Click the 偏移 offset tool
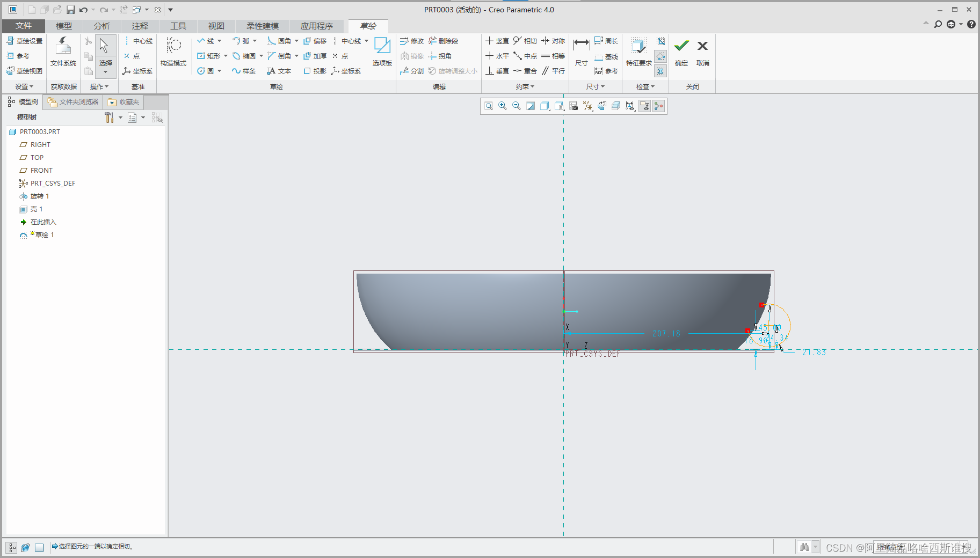The image size is (980, 558). (x=315, y=41)
